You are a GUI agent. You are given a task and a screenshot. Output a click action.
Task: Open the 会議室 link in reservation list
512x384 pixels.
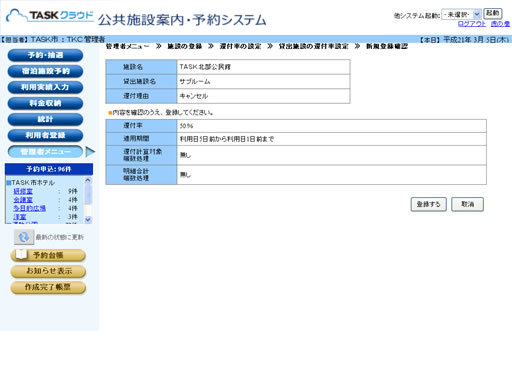coord(23,200)
